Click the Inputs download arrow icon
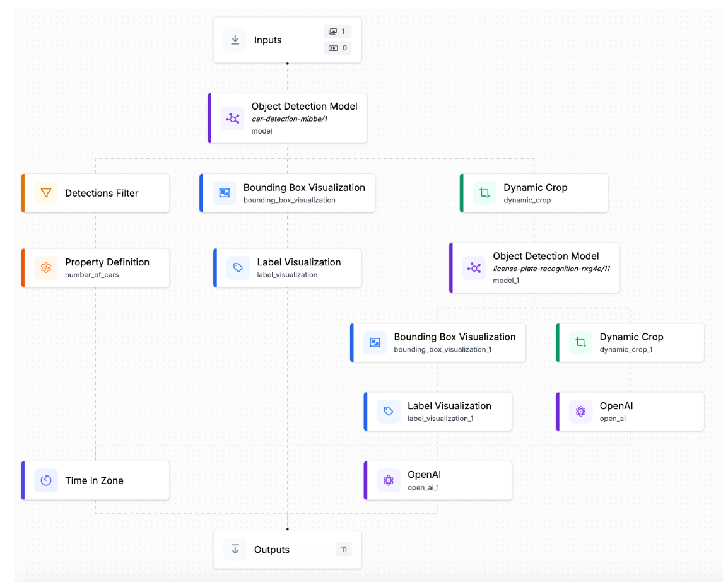This screenshot has width=728, height=585. click(235, 40)
